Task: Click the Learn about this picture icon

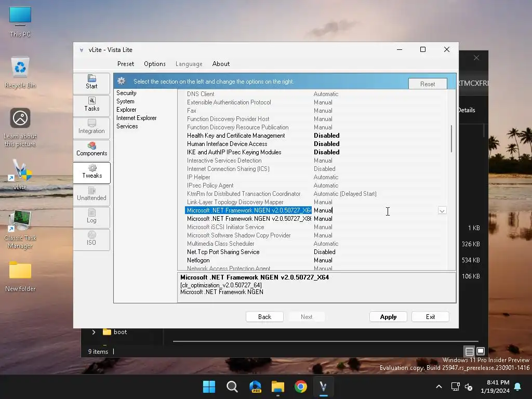Action: point(20,128)
